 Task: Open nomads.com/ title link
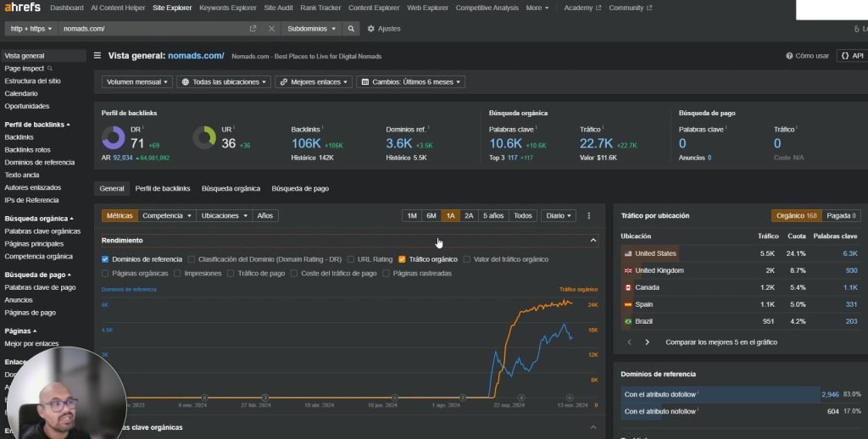tap(196, 55)
